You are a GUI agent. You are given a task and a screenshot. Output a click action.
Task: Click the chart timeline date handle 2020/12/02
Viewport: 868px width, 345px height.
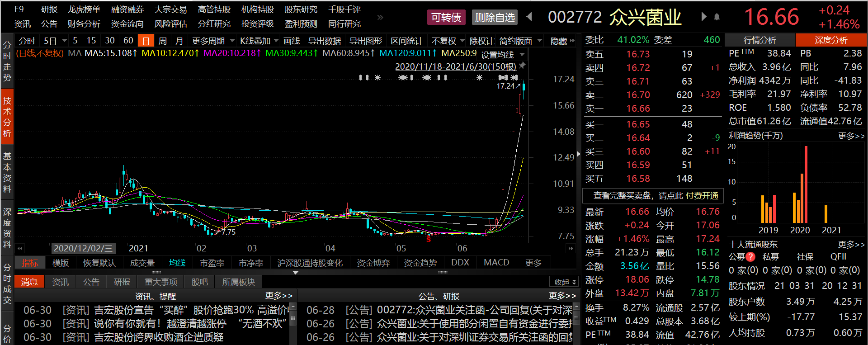[x=83, y=248]
